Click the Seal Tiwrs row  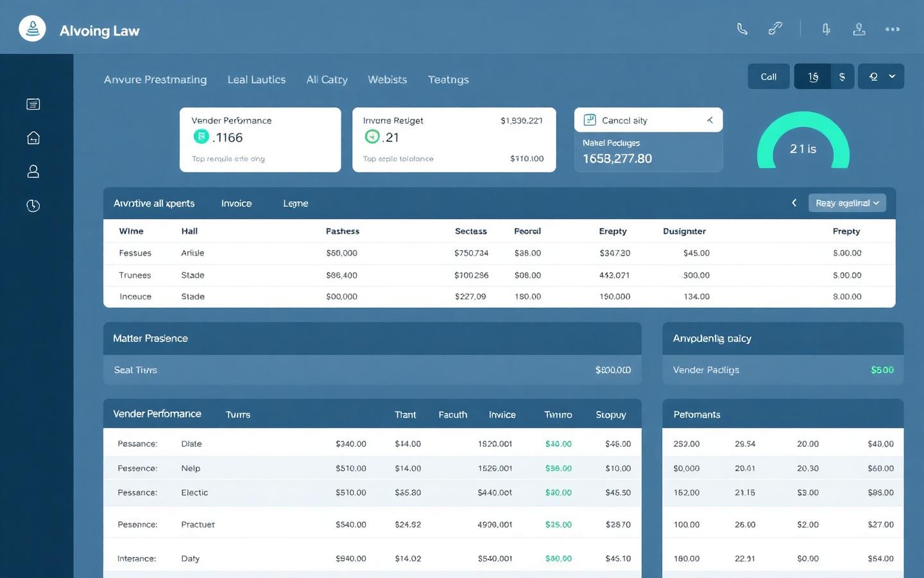click(x=372, y=370)
